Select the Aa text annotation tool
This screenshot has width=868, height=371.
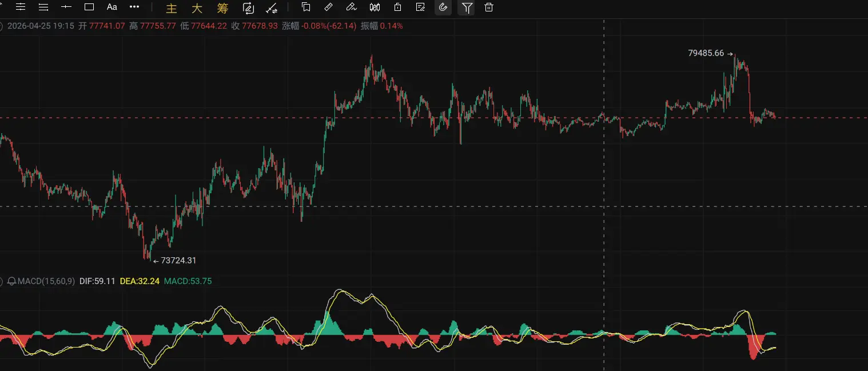click(x=112, y=7)
